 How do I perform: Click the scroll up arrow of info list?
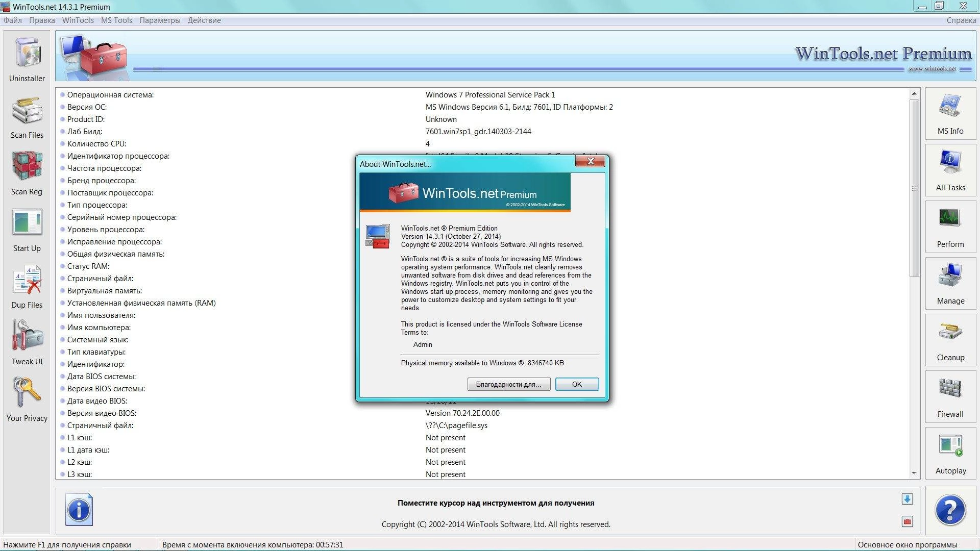pos(914,94)
